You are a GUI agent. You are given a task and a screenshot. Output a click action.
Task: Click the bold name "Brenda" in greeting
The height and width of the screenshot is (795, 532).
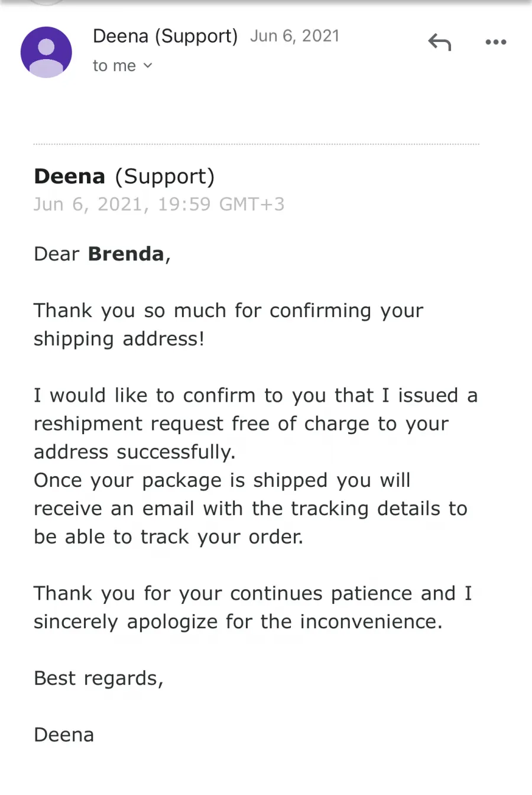[125, 254]
